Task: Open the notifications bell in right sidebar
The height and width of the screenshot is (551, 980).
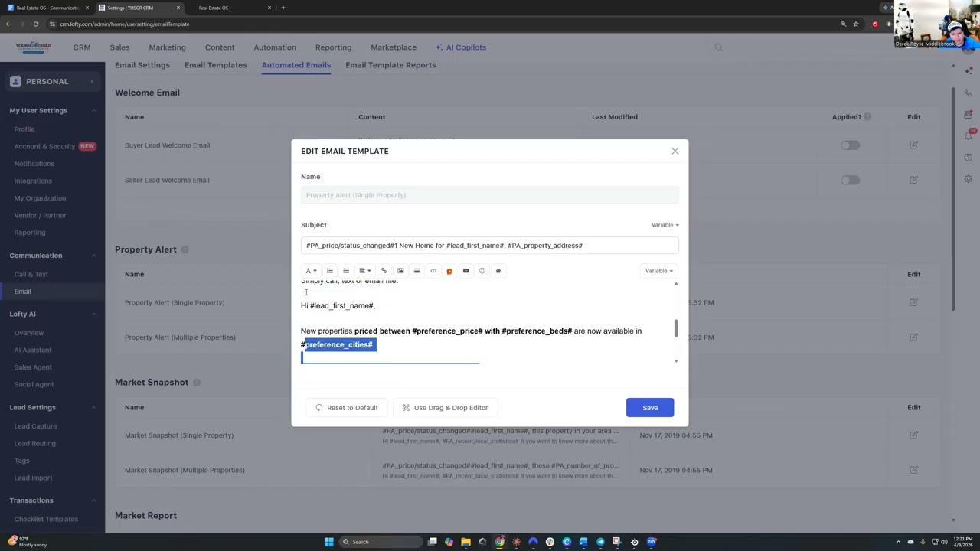Action: (x=969, y=136)
